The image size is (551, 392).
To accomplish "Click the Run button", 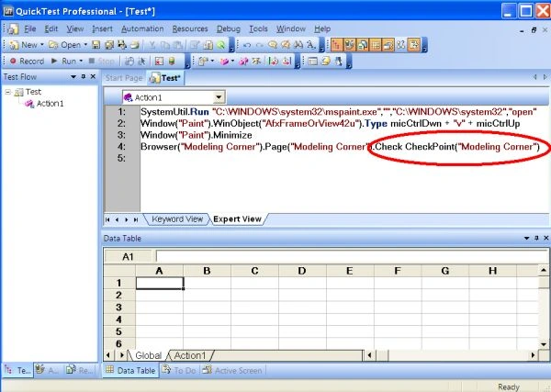I will [x=64, y=62].
